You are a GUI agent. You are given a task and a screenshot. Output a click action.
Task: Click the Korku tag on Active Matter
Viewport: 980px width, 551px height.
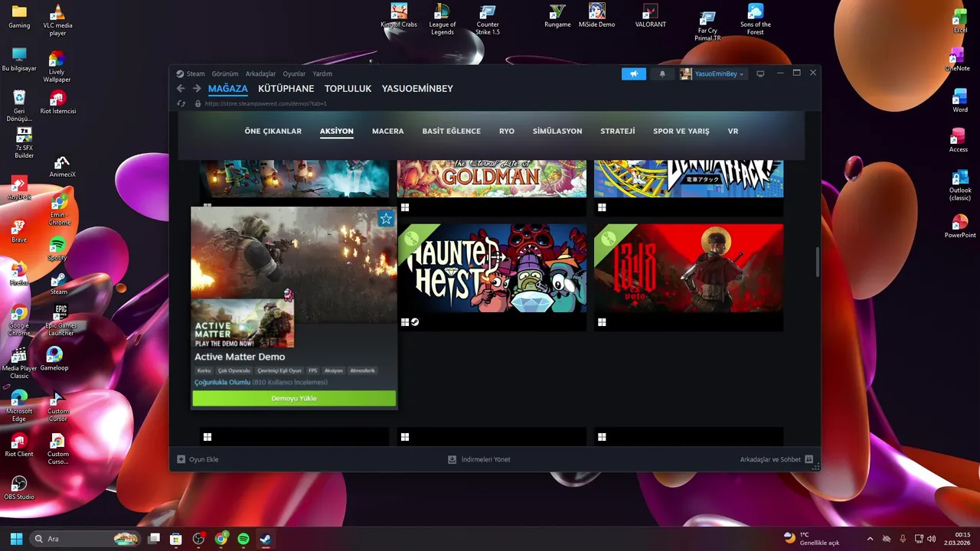coord(204,370)
